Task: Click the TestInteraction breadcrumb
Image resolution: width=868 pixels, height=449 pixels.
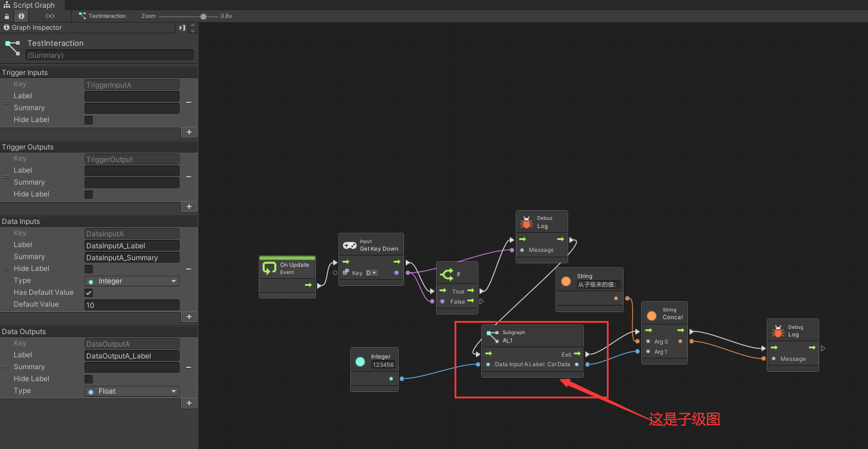Action: [102, 16]
